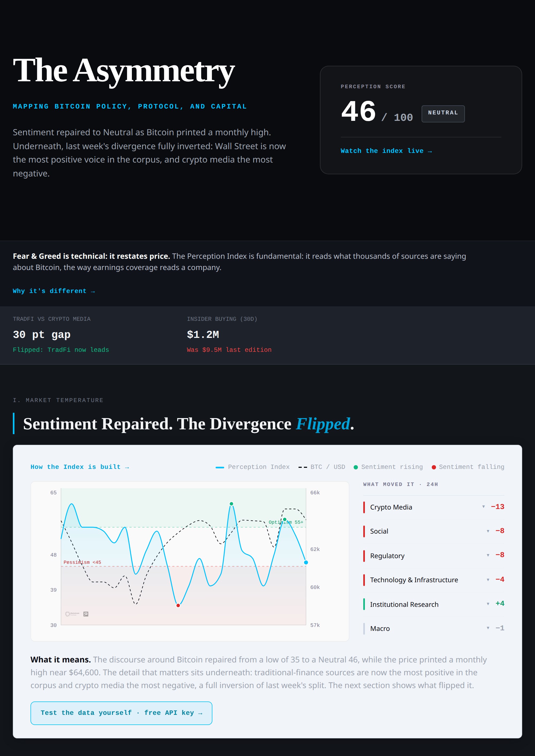Screen dimensions: 535x756
Task: Click the 'Perception Index' legend label
Action: (x=259, y=467)
